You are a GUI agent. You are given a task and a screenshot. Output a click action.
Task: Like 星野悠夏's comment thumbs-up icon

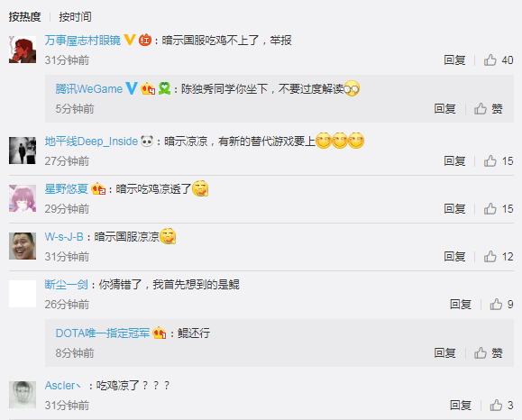(x=490, y=209)
